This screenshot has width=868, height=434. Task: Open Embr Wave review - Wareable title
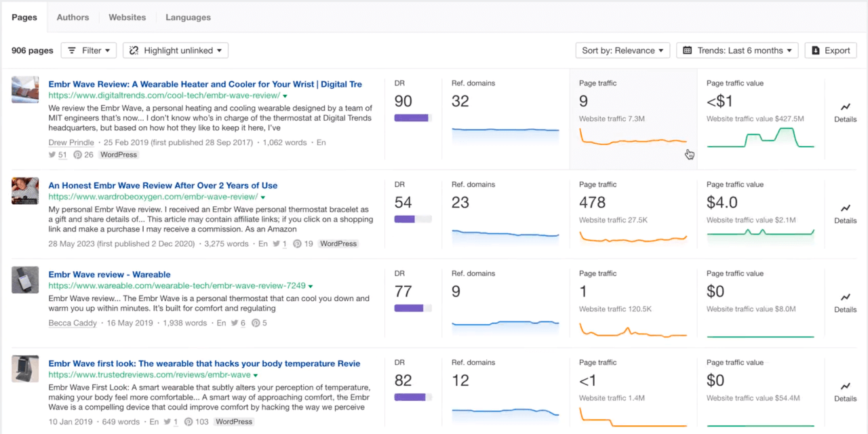[x=110, y=275]
